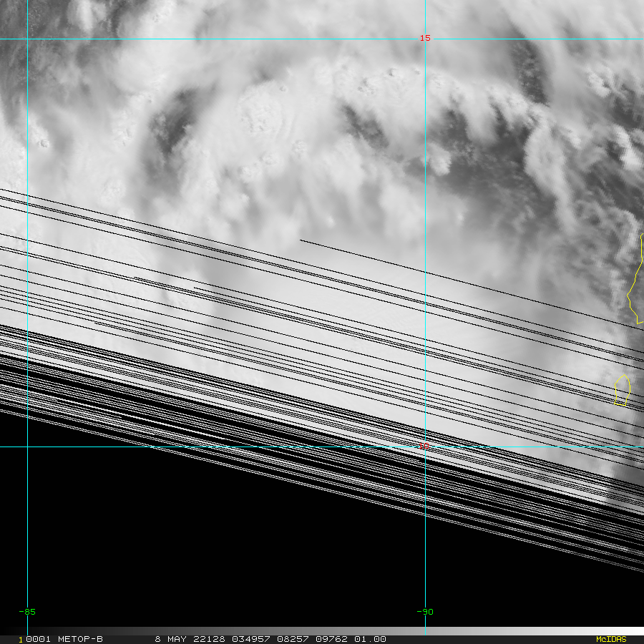Viewport: 644px width, 644px height.
Task: Click the yellow McIDAS label
Action: 610,639
